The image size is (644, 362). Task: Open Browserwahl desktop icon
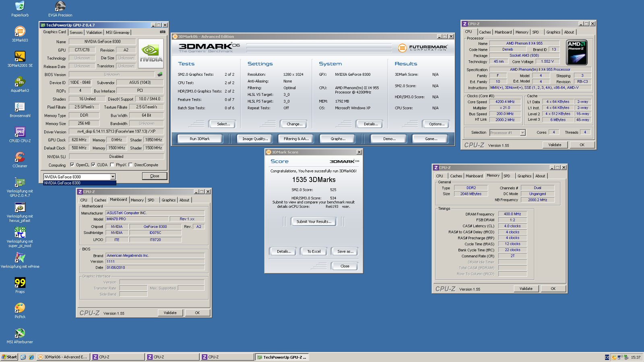[x=20, y=110]
